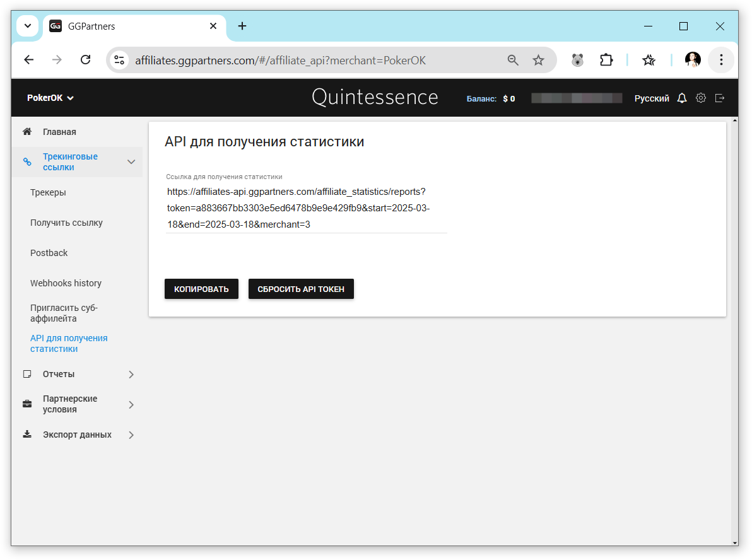Click the page scrollbar up arrow
Image resolution: width=752 pixels, height=560 pixels.
[x=735, y=120]
